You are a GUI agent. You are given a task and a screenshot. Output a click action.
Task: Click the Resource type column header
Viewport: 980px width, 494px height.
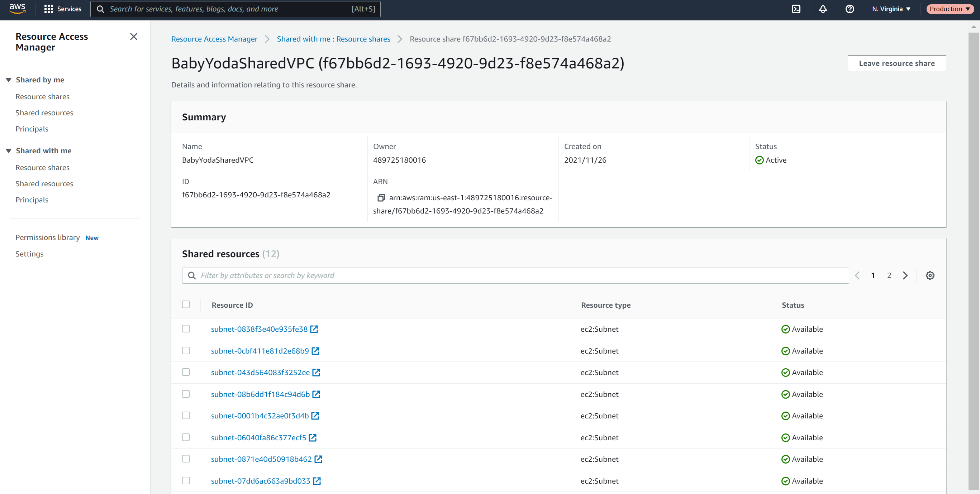[x=606, y=305]
